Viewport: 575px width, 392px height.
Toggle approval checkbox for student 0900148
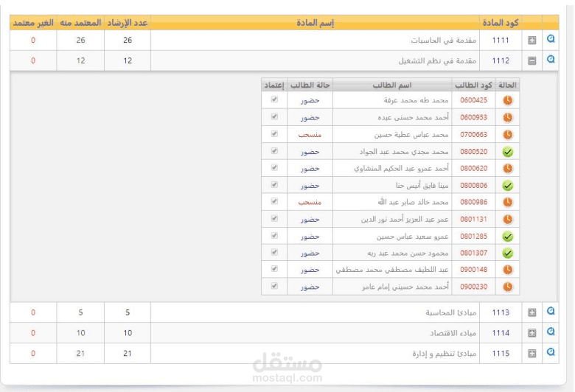tap(274, 268)
